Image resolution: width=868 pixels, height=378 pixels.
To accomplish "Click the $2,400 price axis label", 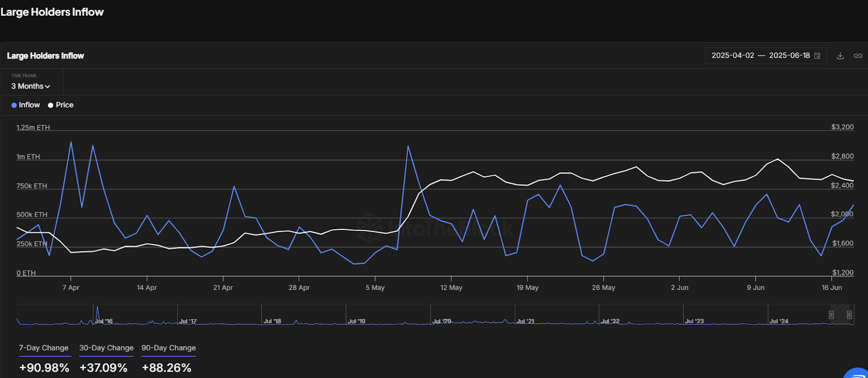I will (x=843, y=185).
